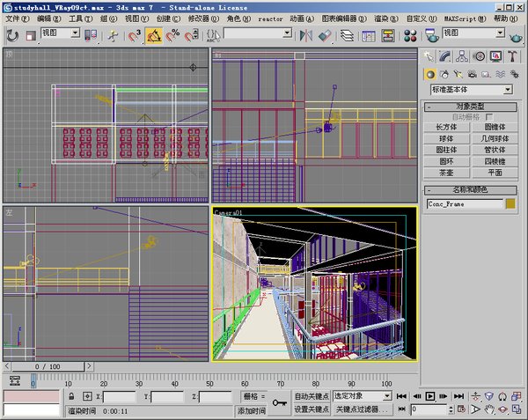Collapse the 对象类型 rollout

(x=471, y=107)
